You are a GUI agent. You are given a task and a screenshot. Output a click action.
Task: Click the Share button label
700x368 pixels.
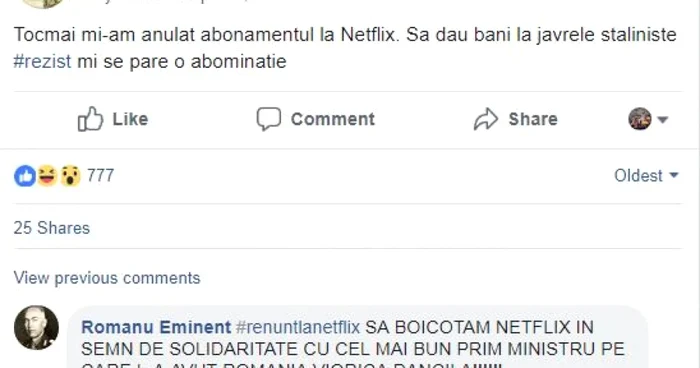pyautogui.click(x=533, y=119)
